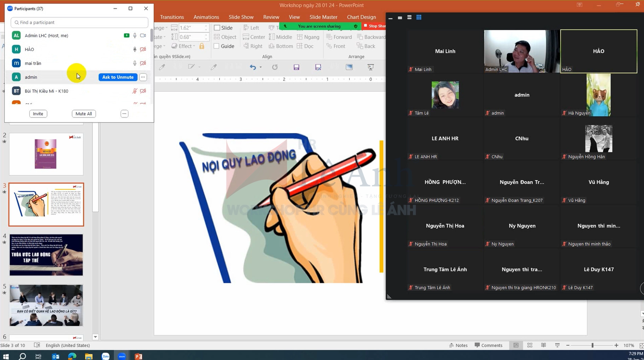Click HẢO's microphone icon
Image resolution: width=644 pixels, height=360 pixels.
[x=134, y=49]
